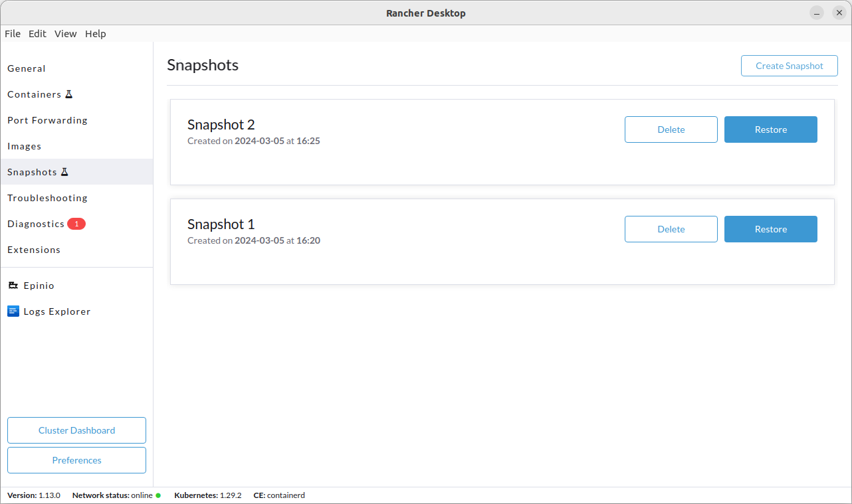Click the flask icon beside Containers
Viewport: 852px width, 504px height.
68,94
